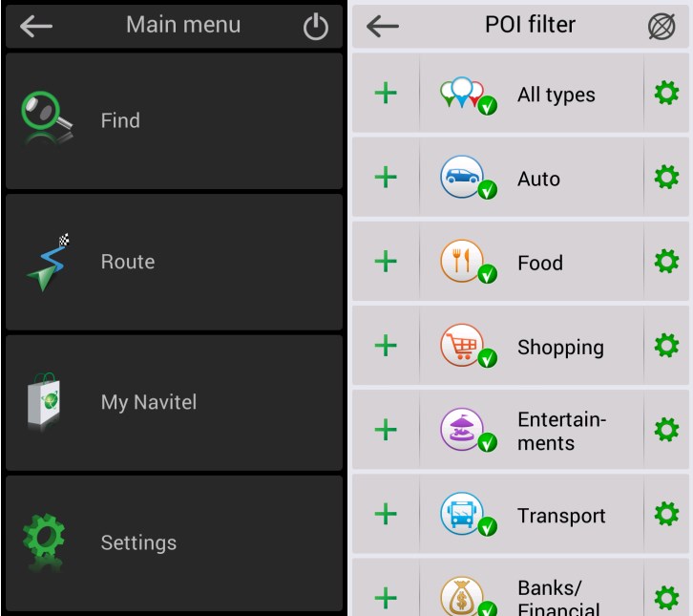The image size is (693, 616).
Task: Open gear settings for Food
Action: 666,262
